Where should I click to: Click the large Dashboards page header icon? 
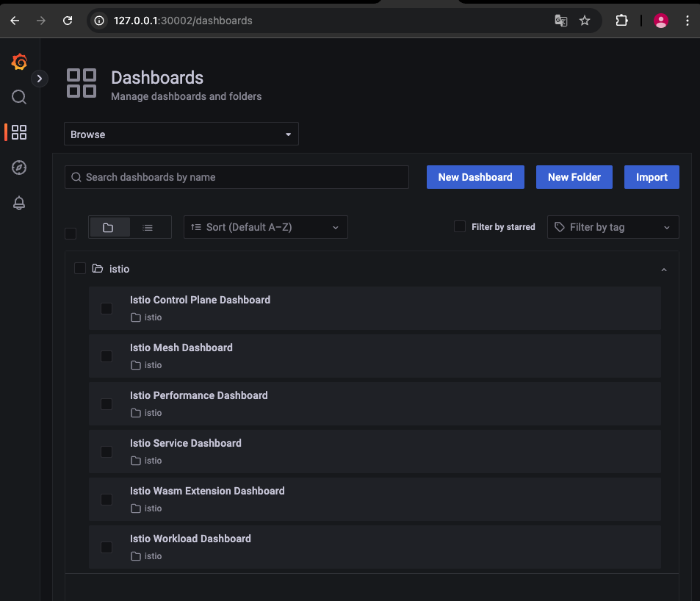(82, 83)
